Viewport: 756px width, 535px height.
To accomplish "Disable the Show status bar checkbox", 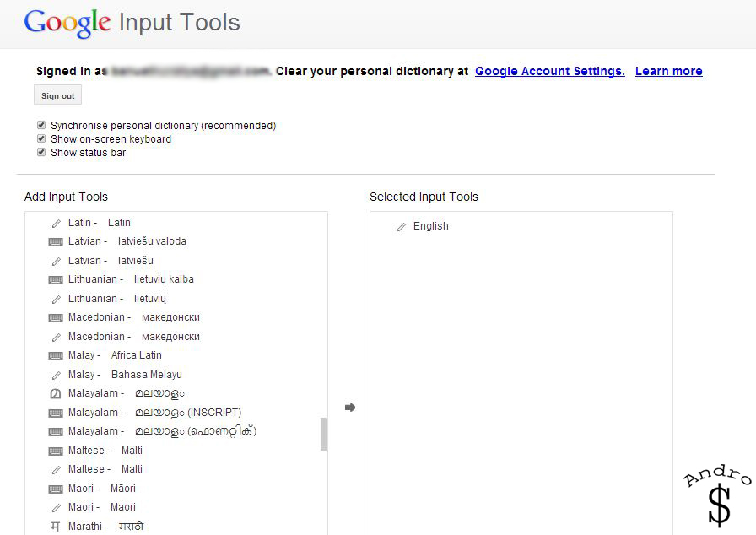I will 41,153.
